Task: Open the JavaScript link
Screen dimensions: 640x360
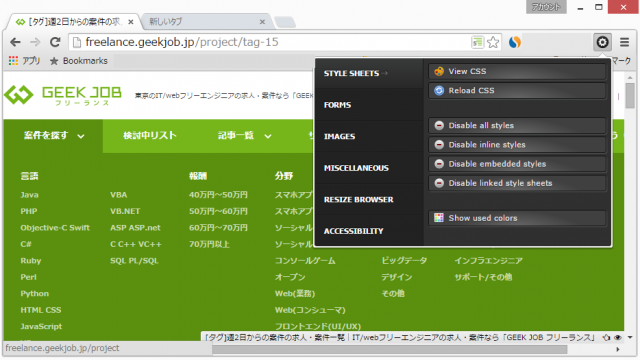Action: coord(41,326)
